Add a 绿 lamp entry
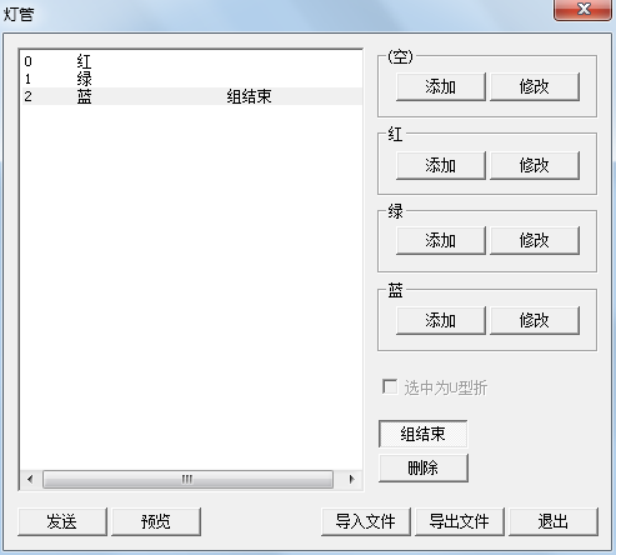617x555 pixels. pos(441,241)
